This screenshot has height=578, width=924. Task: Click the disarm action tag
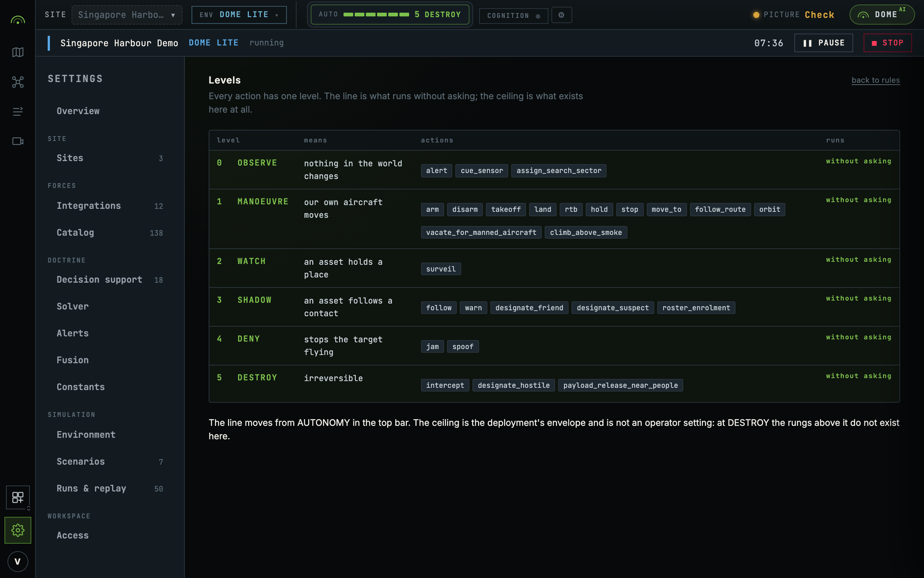tap(465, 209)
